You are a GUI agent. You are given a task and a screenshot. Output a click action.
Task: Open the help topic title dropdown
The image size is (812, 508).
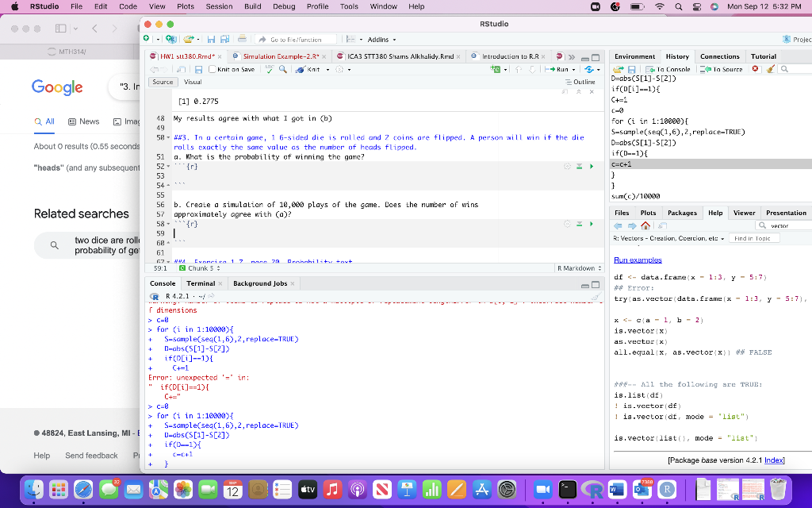click(668, 238)
